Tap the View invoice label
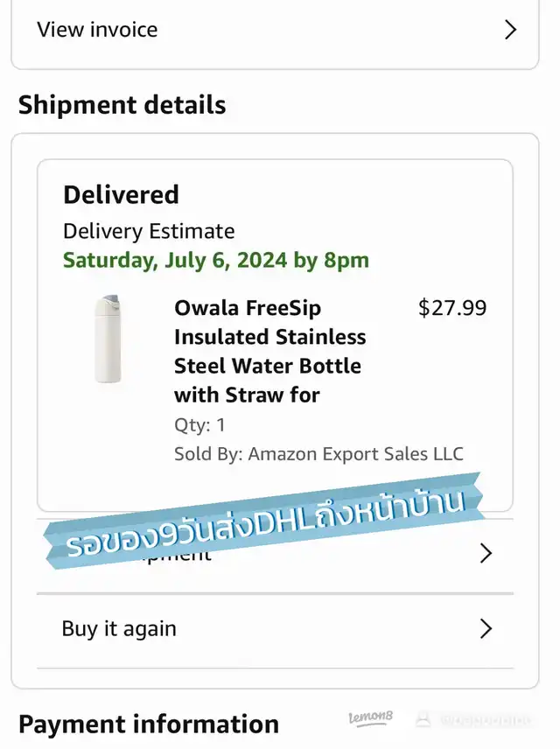560x749 pixels. pos(97,30)
